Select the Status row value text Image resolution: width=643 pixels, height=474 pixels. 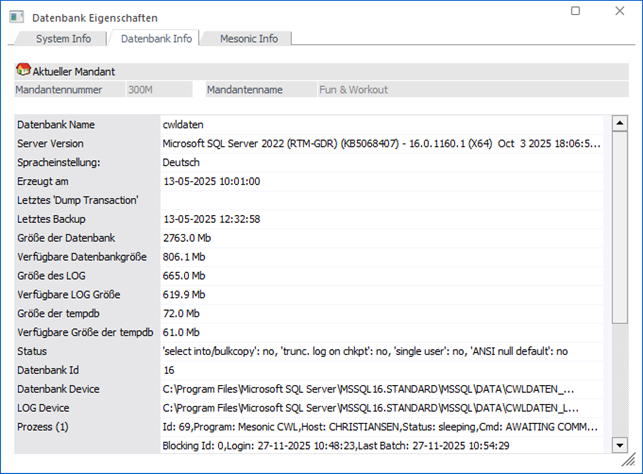coord(365,351)
